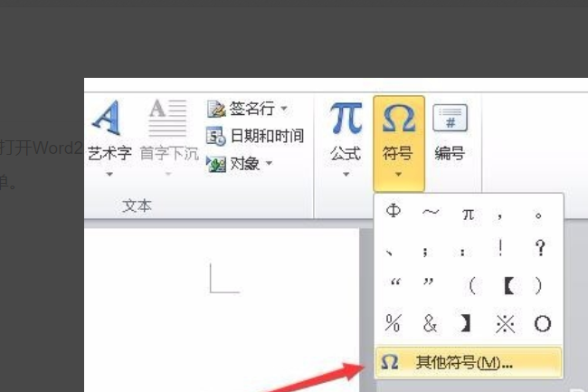Insert the right black bracket 】 symbol
This screenshot has width=588, height=392.
point(465,323)
